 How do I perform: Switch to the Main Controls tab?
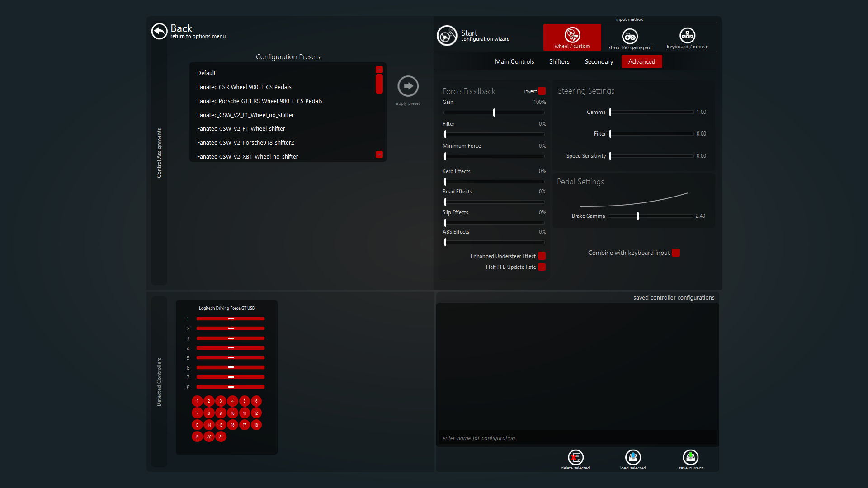tap(514, 61)
